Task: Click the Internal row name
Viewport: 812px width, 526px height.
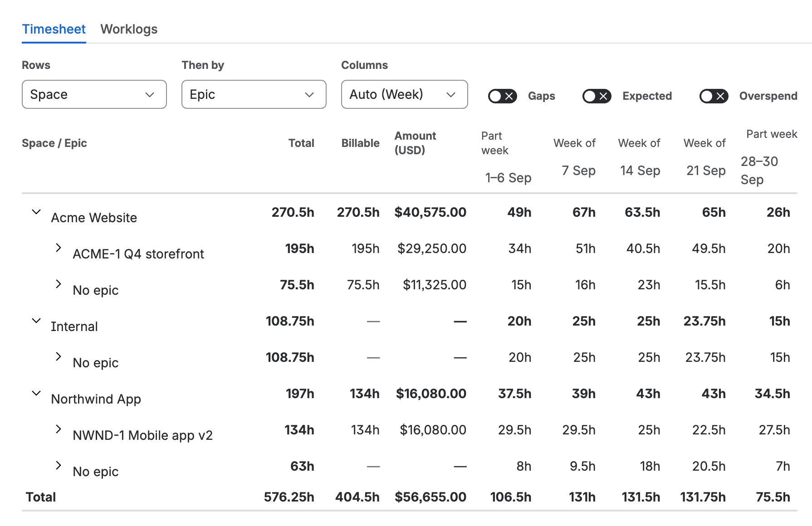Action: pos(74,326)
